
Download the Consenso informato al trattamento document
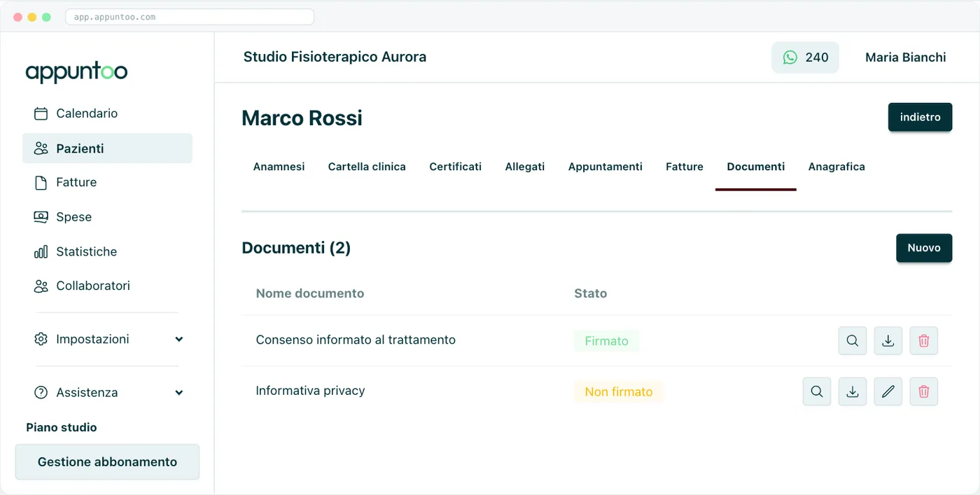tap(888, 341)
